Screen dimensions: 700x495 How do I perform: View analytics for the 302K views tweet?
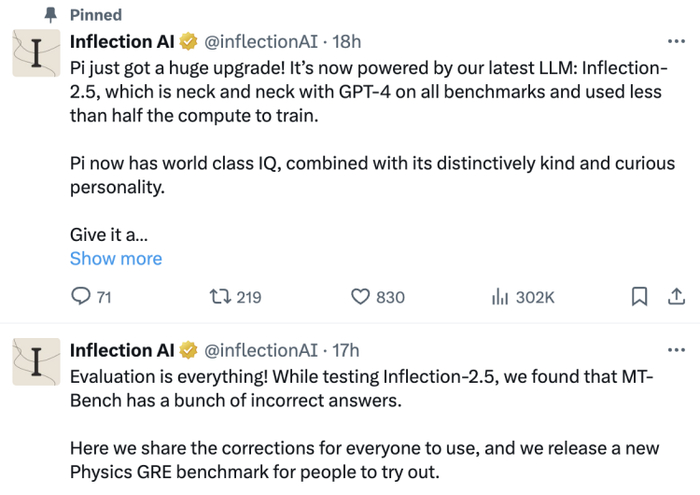tap(502, 297)
